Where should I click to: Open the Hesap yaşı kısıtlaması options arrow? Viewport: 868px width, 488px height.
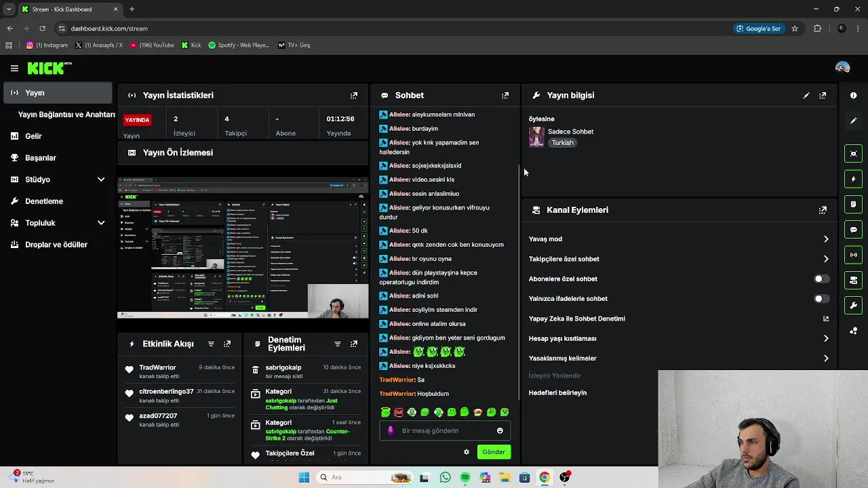826,339
